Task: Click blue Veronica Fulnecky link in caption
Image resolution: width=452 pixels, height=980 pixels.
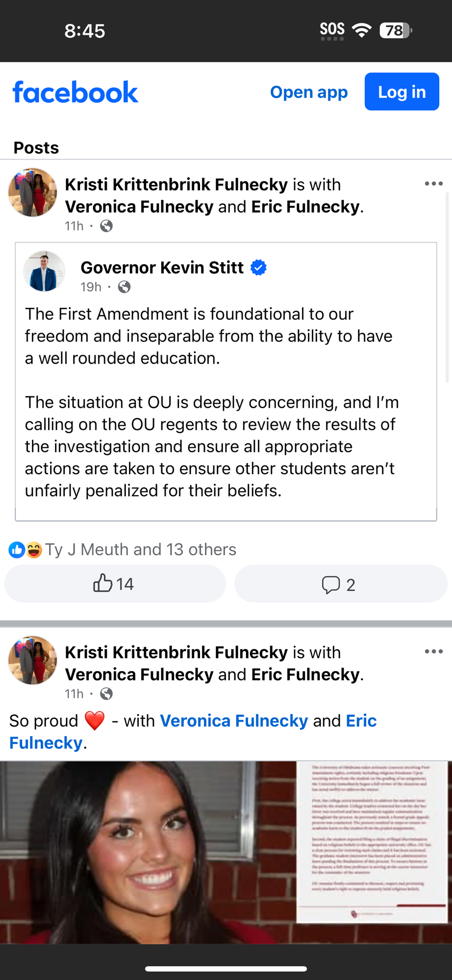Action: (234, 721)
